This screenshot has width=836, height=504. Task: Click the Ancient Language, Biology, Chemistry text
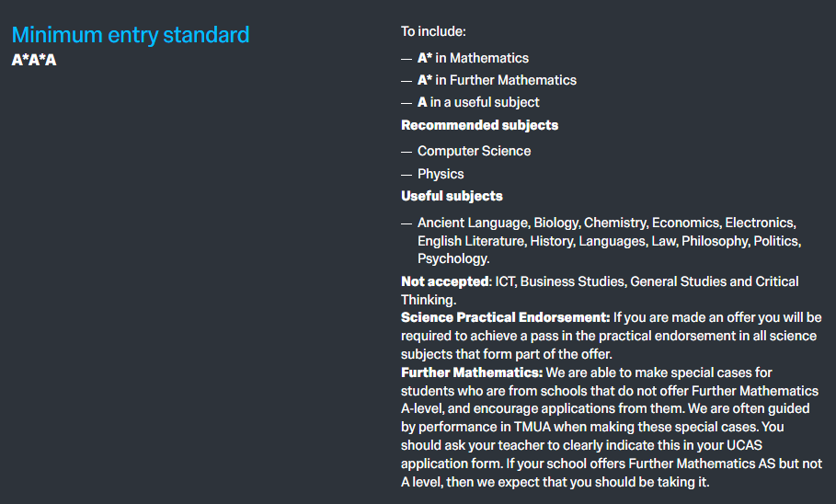[533, 223]
